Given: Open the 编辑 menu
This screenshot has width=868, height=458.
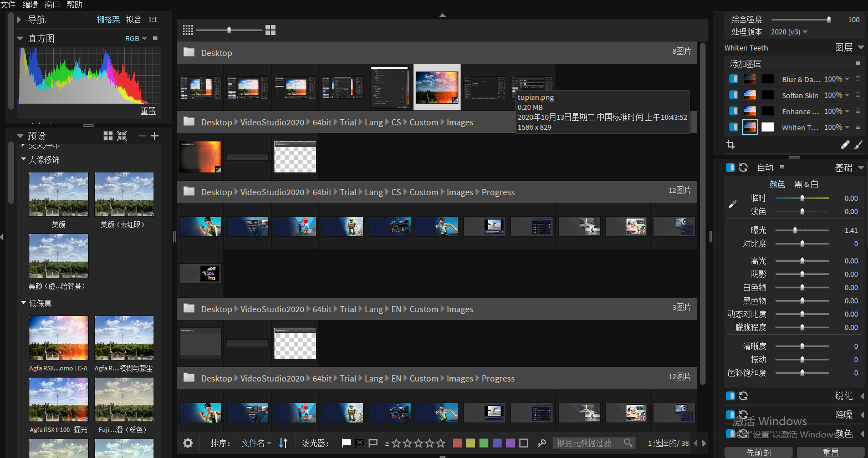Looking at the screenshot, I should click(x=30, y=4).
